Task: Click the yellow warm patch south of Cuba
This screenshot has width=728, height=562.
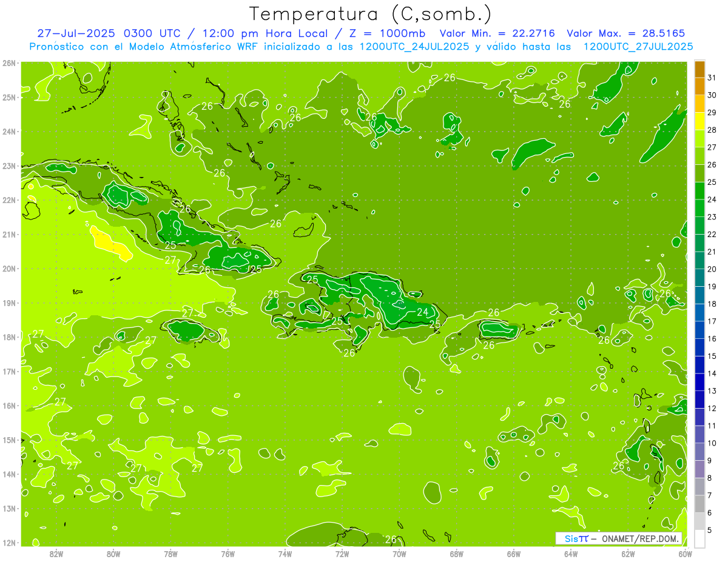Action: tap(111, 243)
